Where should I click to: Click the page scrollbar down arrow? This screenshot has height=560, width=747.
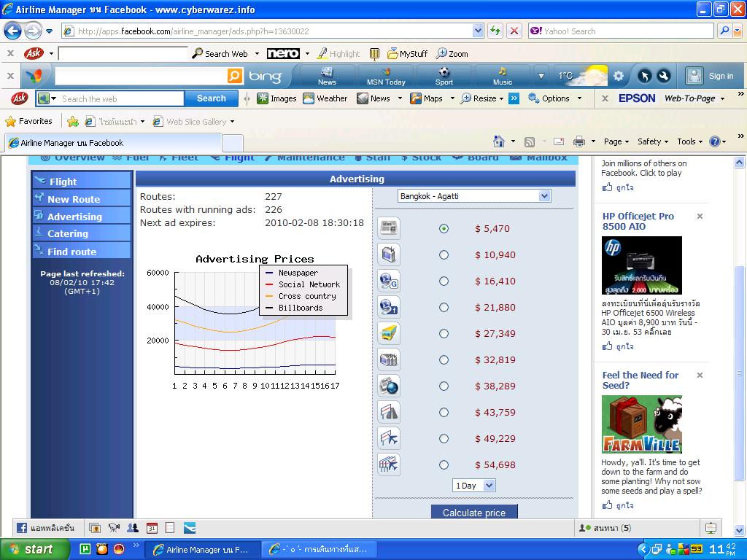[740, 529]
